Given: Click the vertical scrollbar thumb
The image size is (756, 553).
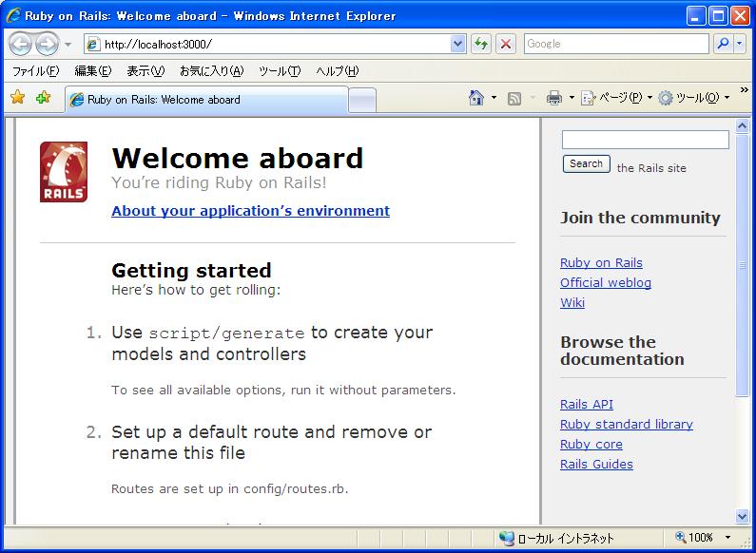Looking at the screenshot, I should pos(743,265).
